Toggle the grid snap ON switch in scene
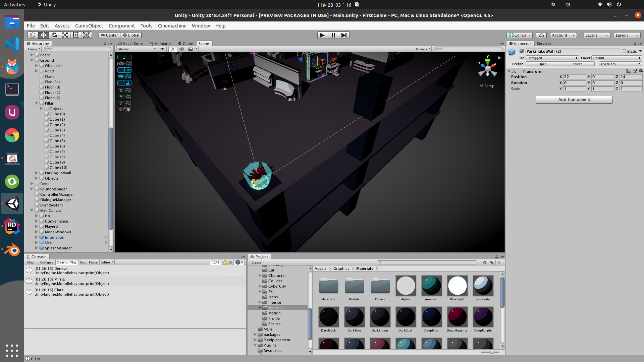 124,70
